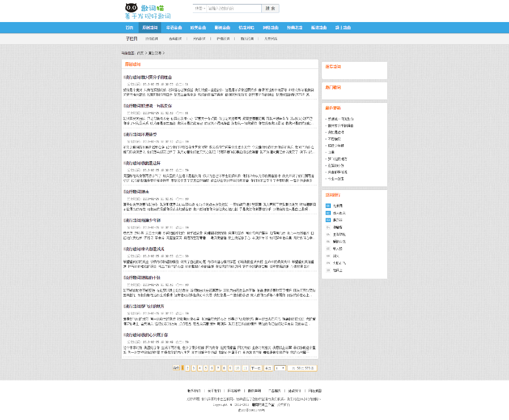Go to 首页 in the blue navigation bar
Image resolution: width=509 pixels, height=420 pixels.
[130, 28]
